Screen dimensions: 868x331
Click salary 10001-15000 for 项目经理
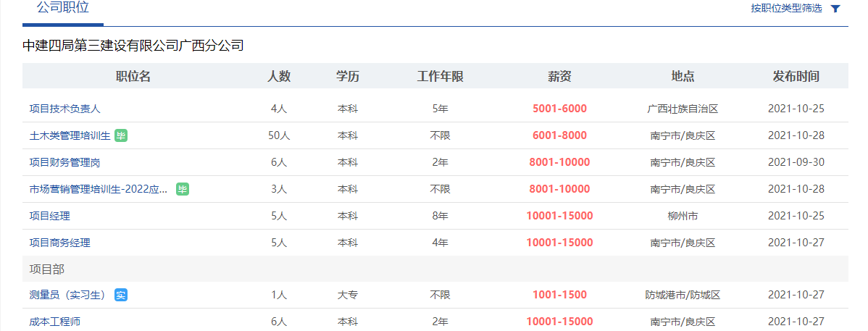point(559,216)
